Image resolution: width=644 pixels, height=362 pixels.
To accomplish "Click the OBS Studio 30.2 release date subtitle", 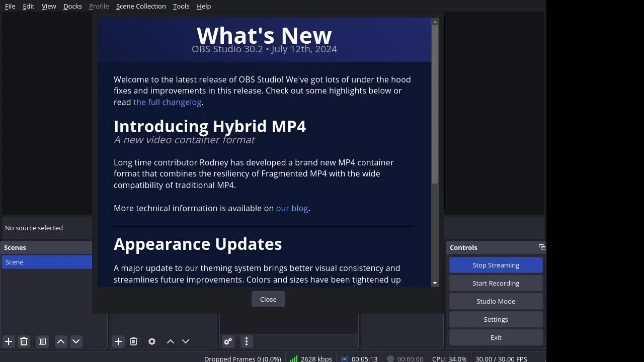I will pyautogui.click(x=264, y=49).
